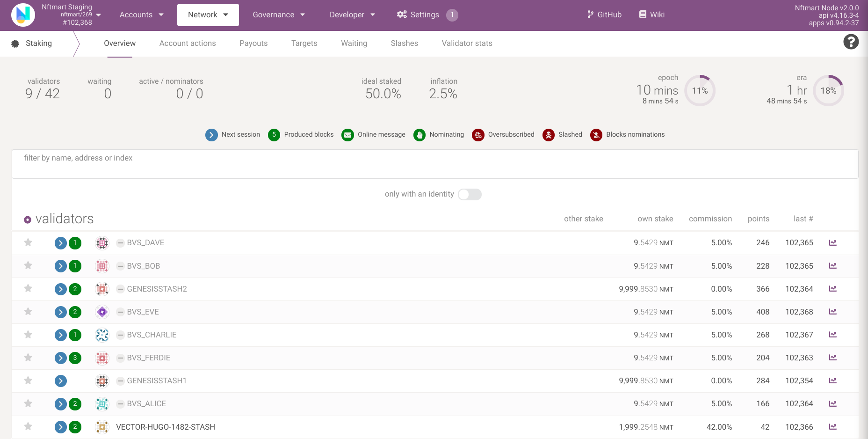Switch to Targets tab
The width and height of the screenshot is (868, 439).
304,44
